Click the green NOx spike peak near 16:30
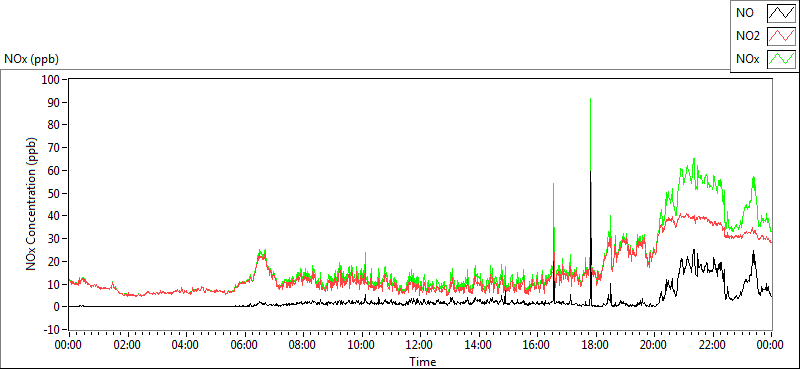The height and width of the screenshot is (369, 800). (x=553, y=184)
